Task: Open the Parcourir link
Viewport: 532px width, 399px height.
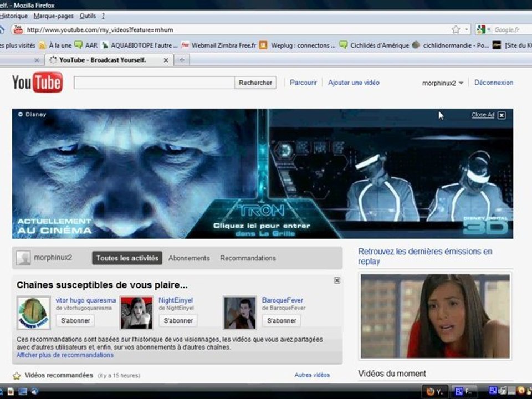Action: 303,83
